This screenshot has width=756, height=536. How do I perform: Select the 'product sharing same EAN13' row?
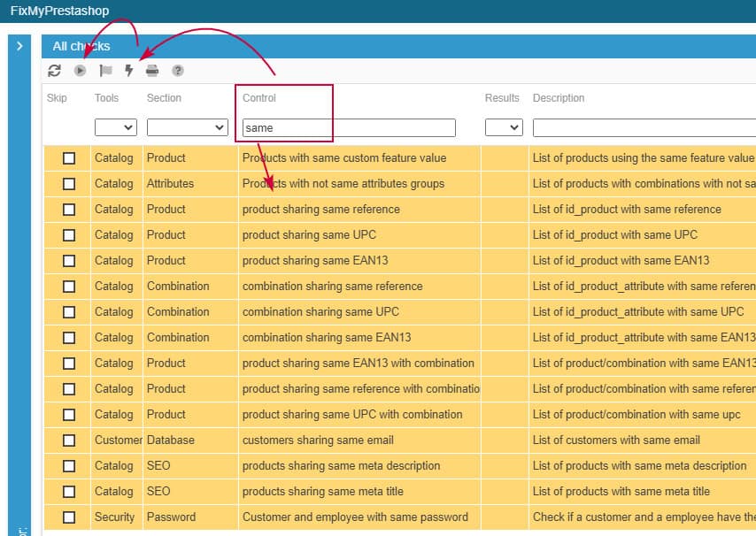tap(315, 261)
